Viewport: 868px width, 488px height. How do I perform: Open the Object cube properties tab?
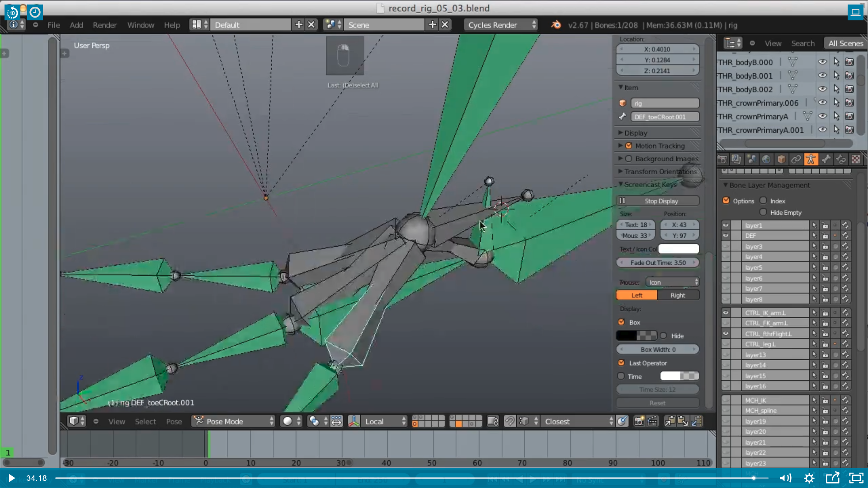point(781,159)
